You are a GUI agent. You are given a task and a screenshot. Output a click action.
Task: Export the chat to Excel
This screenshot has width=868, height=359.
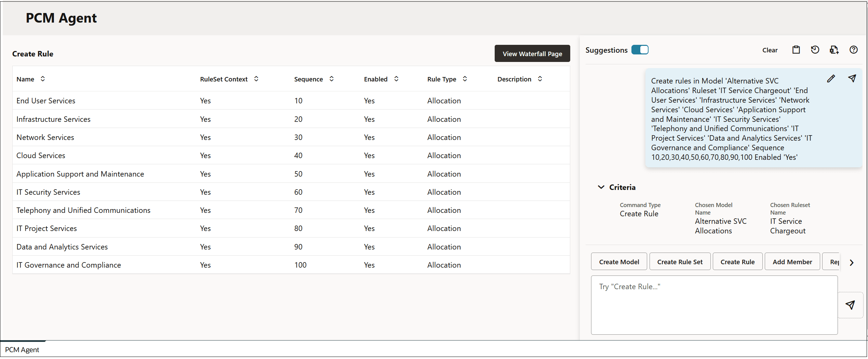834,50
